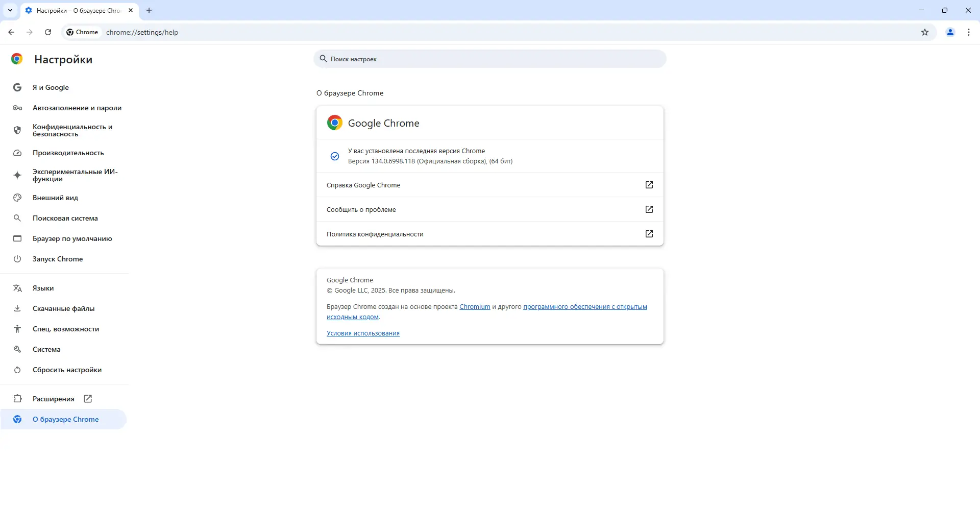
Task: Open the profile avatar menu
Action: [950, 32]
